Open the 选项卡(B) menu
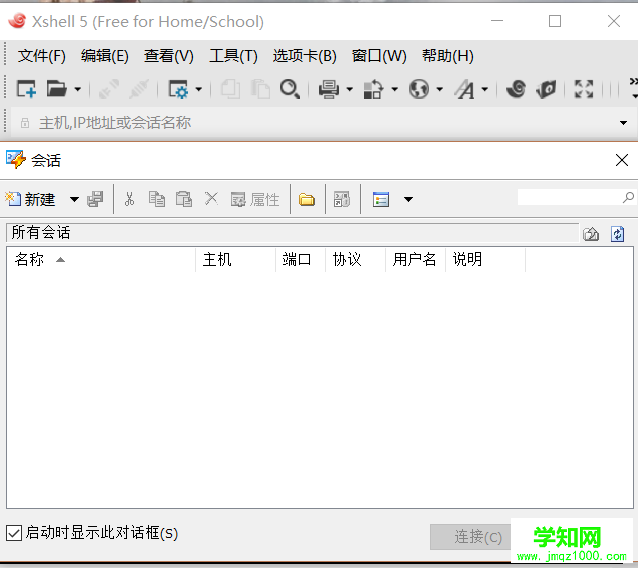This screenshot has width=638, height=568. click(x=305, y=56)
